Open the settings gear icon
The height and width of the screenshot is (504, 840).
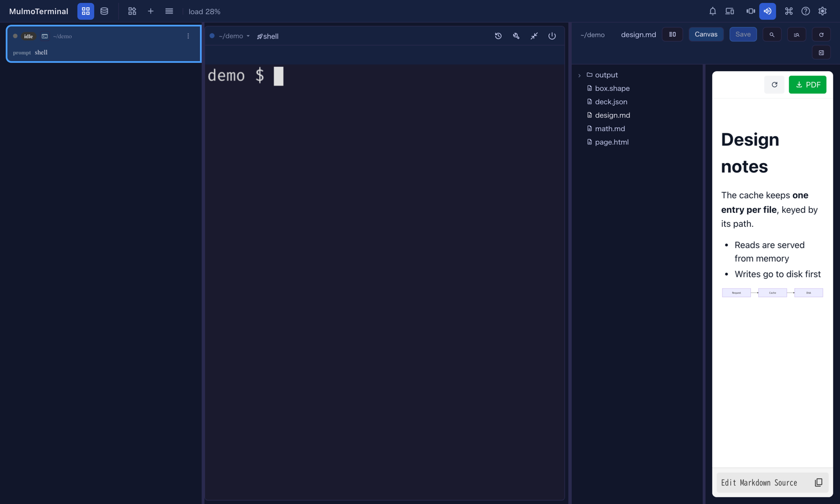click(x=823, y=11)
